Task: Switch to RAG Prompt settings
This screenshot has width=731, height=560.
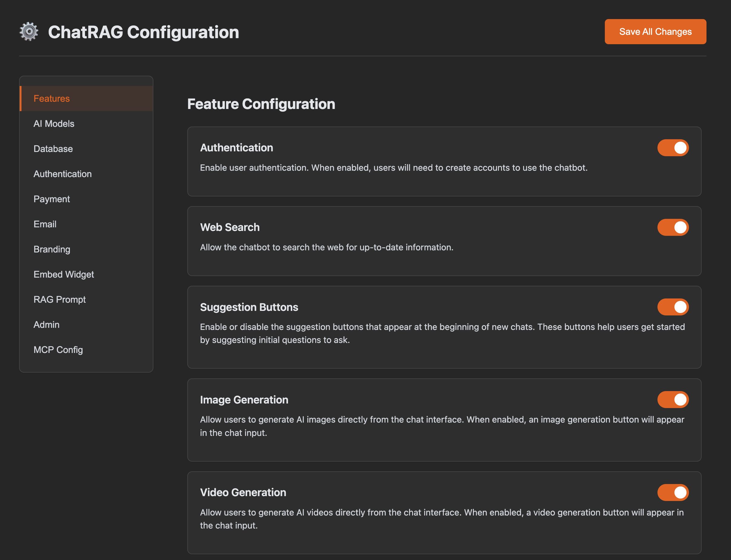Action: 86,299
